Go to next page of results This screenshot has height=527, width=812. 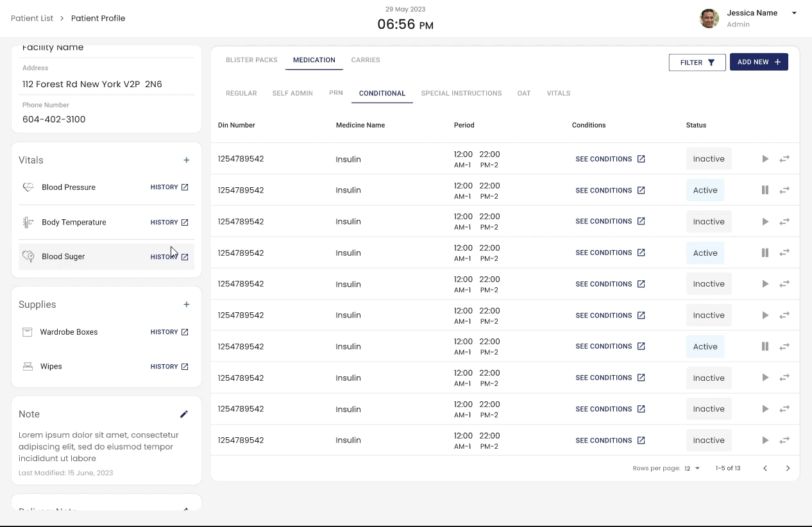point(788,468)
